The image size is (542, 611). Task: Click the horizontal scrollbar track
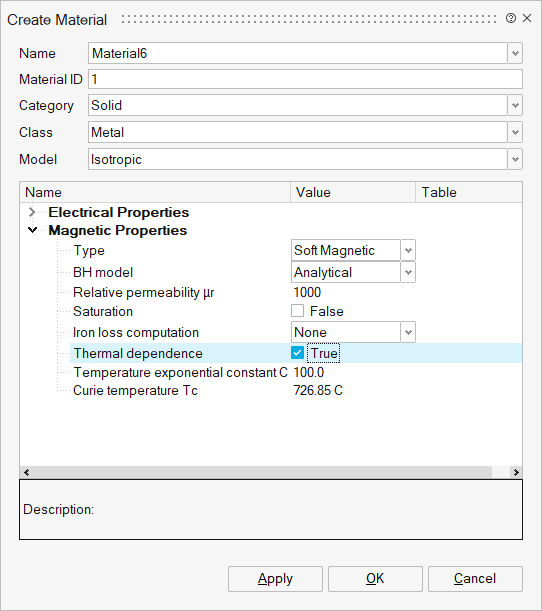(x=261, y=472)
